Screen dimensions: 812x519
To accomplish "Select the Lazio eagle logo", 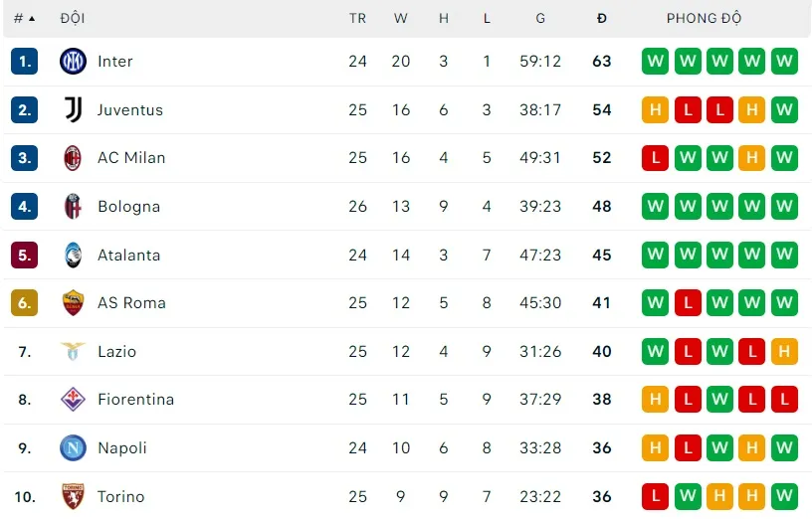I will point(73,351).
